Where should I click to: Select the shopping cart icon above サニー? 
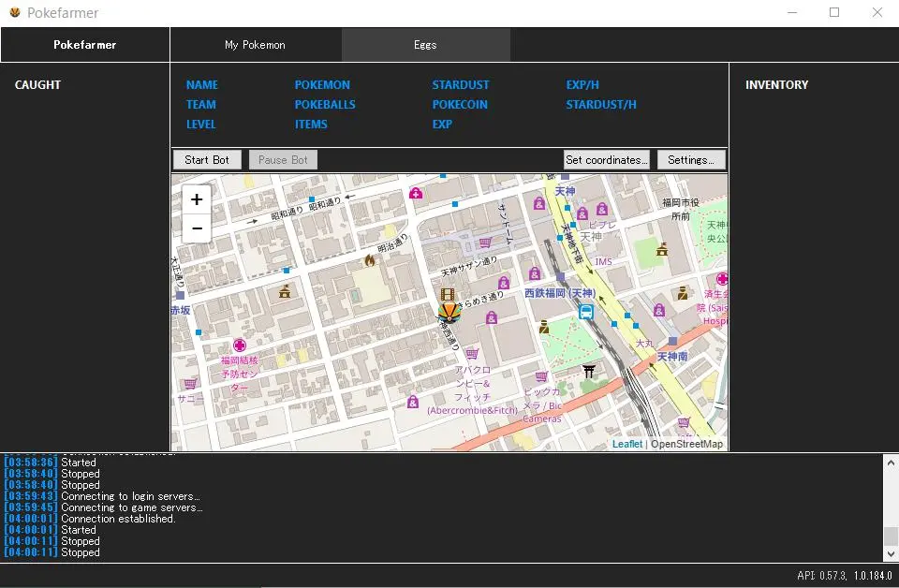tap(190, 383)
